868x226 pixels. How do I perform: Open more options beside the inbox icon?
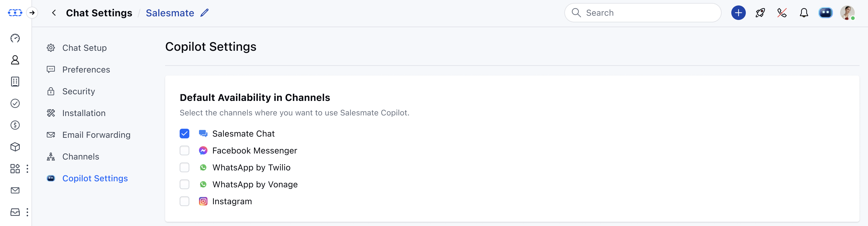(x=27, y=212)
